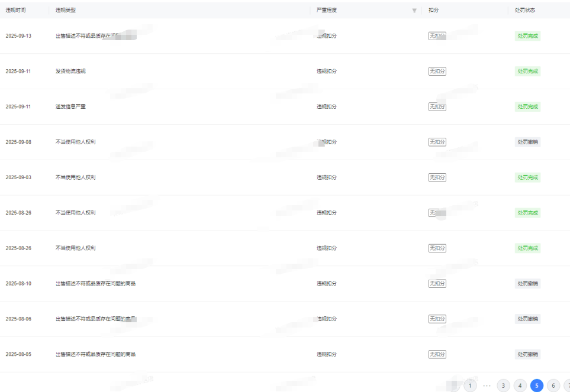Click the 无扣分 tag in 2025-08-06 row
The height and width of the screenshot is (392, 570).
pos(437,319)
